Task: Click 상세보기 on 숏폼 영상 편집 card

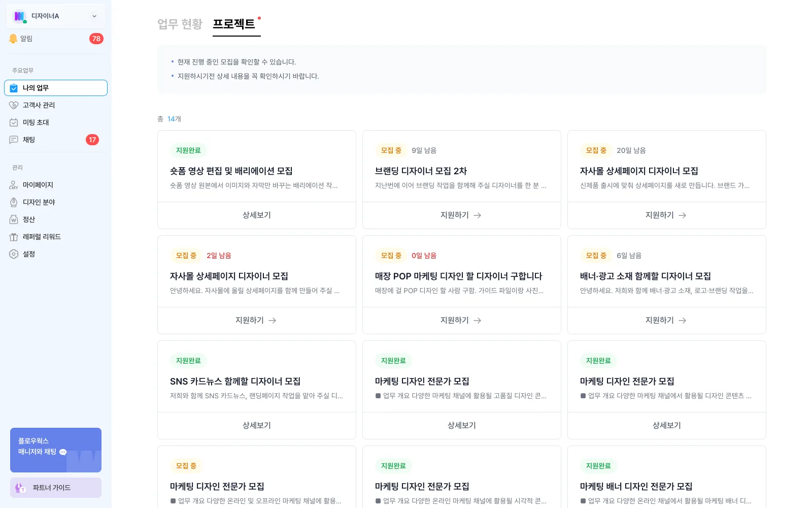Action: tap(257, 215)
